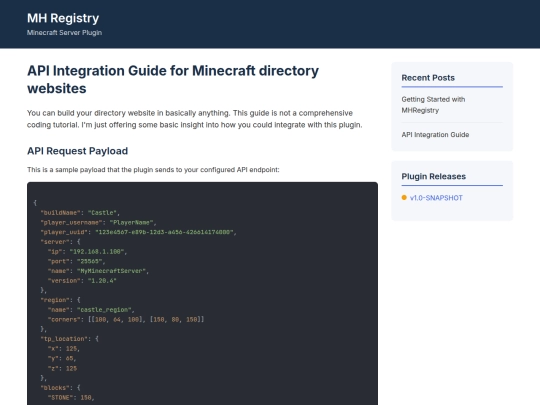The width and height of the screenshot is (540, 405).
Task: Click the "server": { code line
Action: pos(60,242)
